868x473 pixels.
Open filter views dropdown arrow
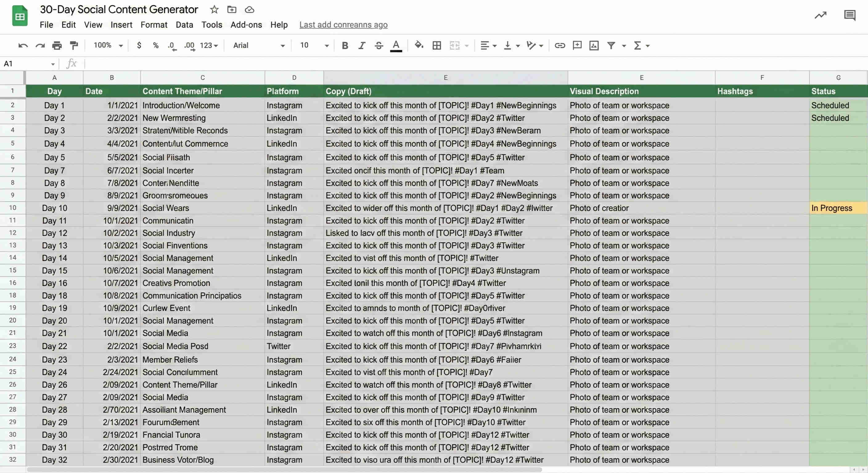(624, 46)
